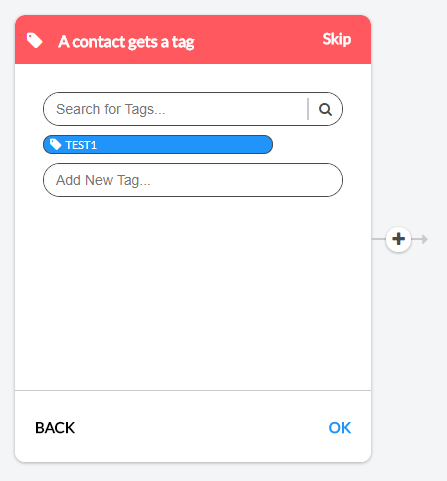Click the red trigger card header bar
447x481 pixels.
[193, 39]
